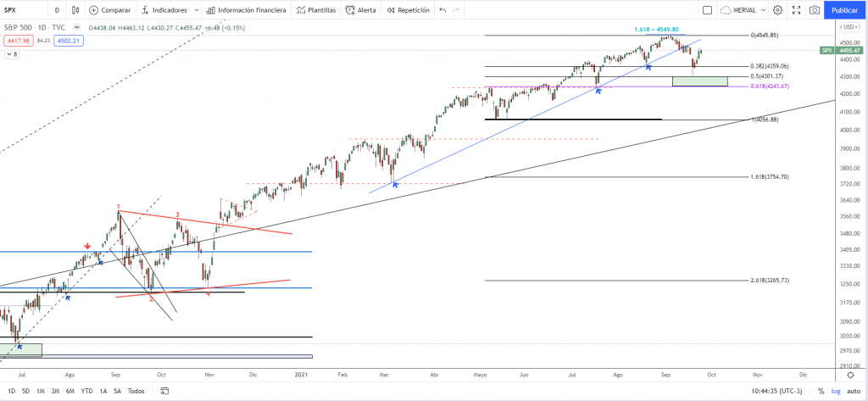Click the red sell price 4417.98

pos(19,40)
